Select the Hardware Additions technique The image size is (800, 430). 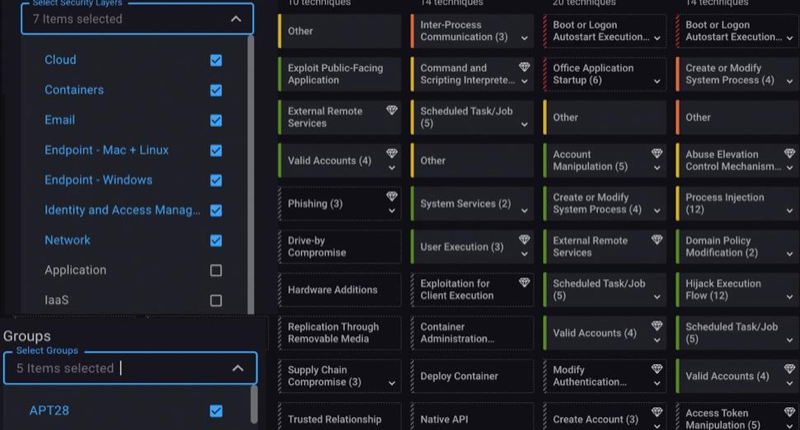pos(340,290)
